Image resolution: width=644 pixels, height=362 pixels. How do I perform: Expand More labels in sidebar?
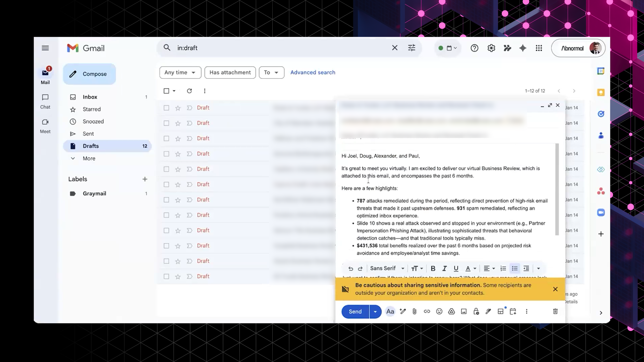89,159
